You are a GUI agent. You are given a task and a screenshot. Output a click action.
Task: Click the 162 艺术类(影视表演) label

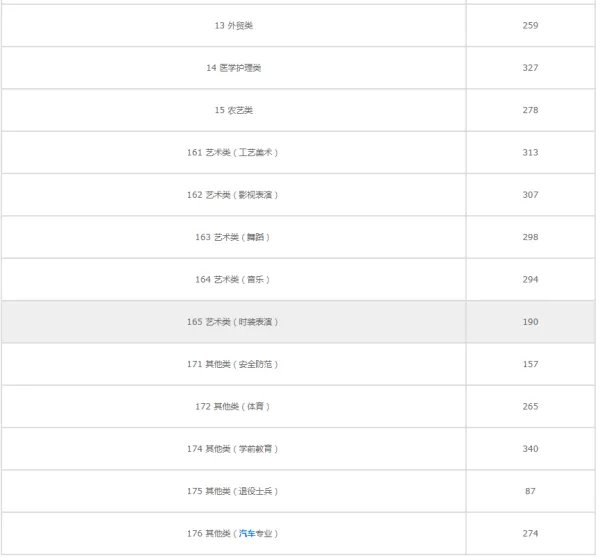coord(233,195)
